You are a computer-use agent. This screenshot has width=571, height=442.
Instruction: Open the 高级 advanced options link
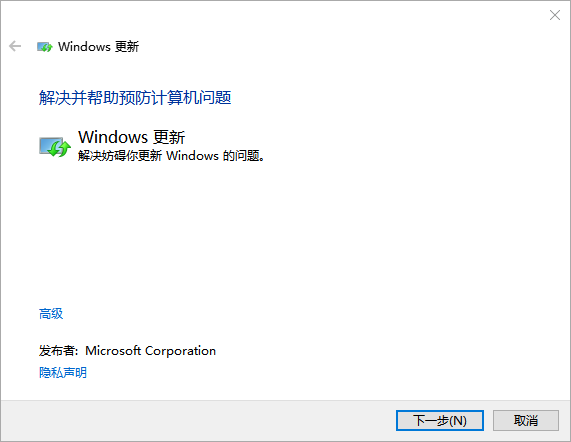(x=51, y=313)
